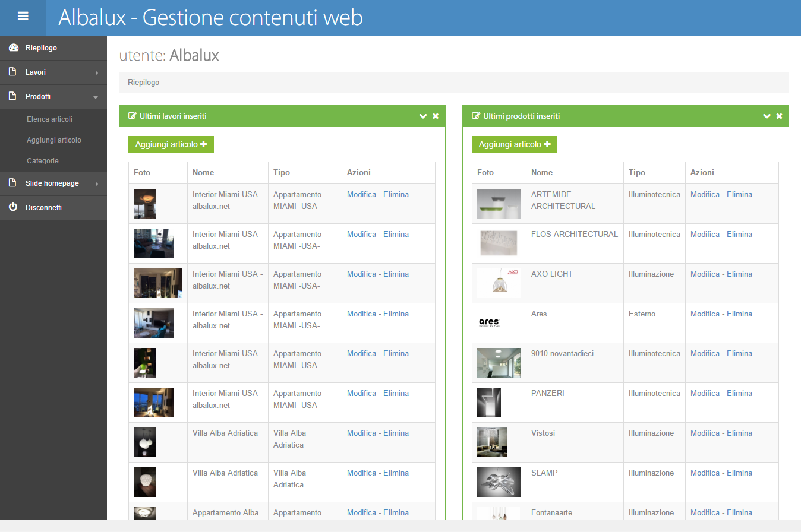Open Riepilogo in the sidebar
This screenshot has width=801, height=532.
(53, 47)
